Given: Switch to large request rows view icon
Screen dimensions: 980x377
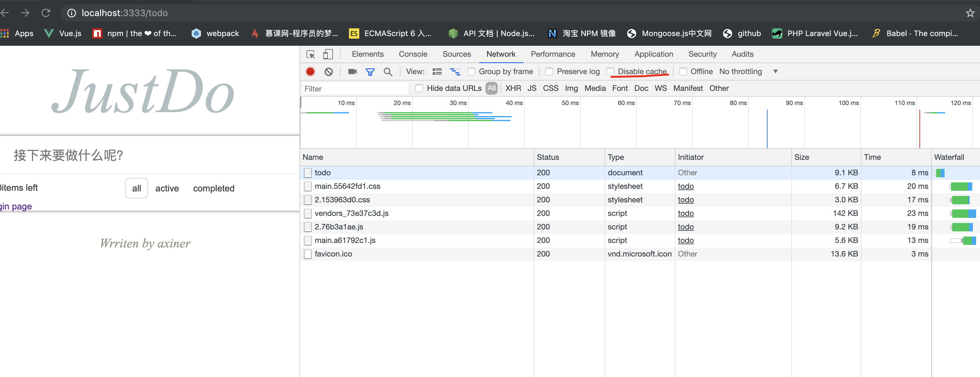Looking at the screenshot, I should click(437, 72).
